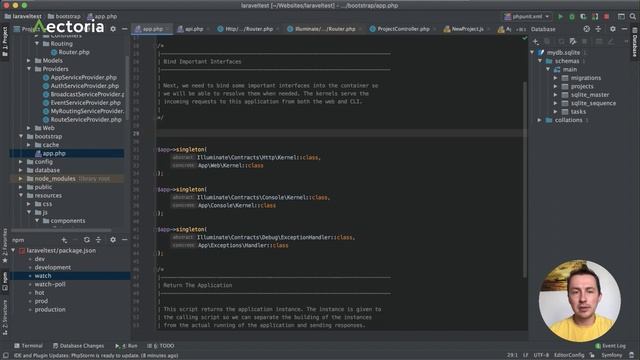Image resolution: width=640 pixels, height=360 pixels.
Task: Add new data source with plus icon
Action: (536, 41)
